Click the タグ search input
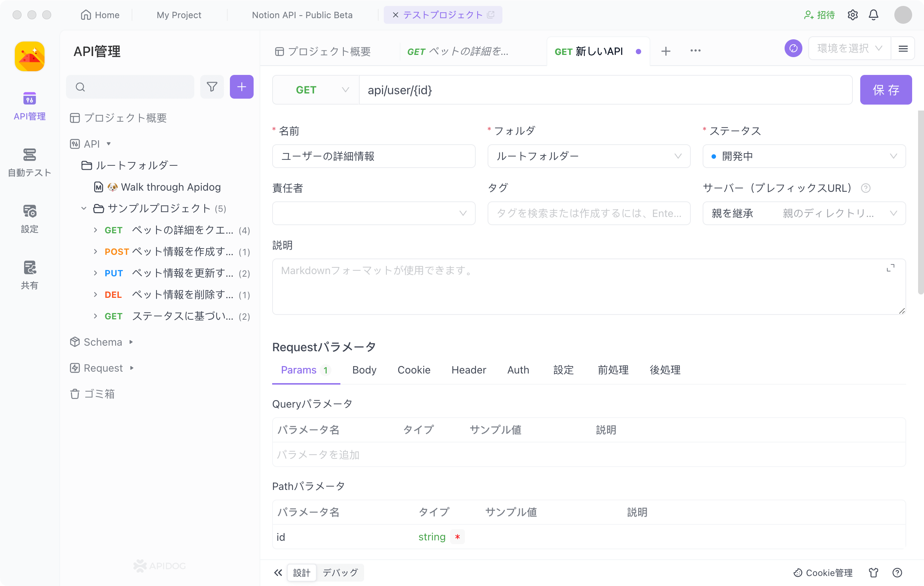The height and width of the screenshot is (586, 924). coord(589,213)
